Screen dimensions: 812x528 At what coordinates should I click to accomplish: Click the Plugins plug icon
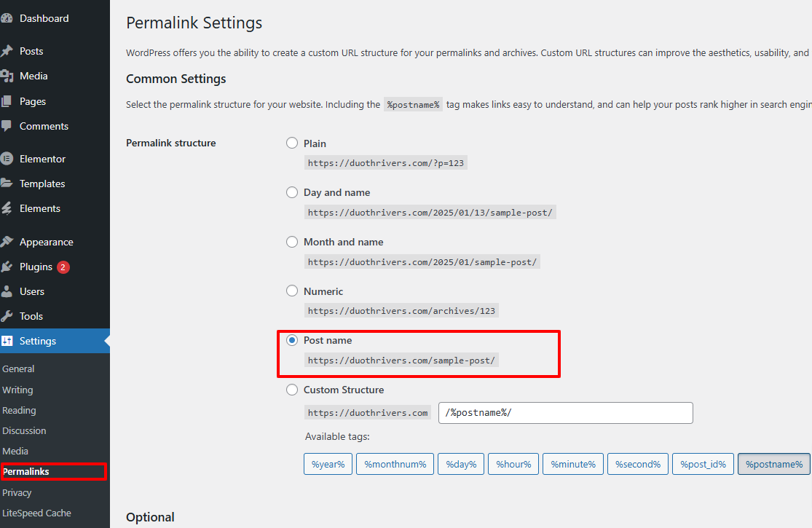pos(7,267)
